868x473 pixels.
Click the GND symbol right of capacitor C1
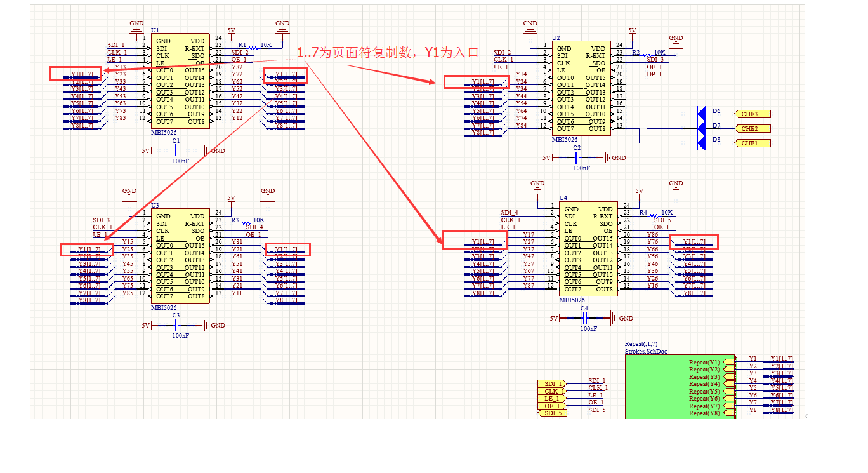(x=213, y=150)
